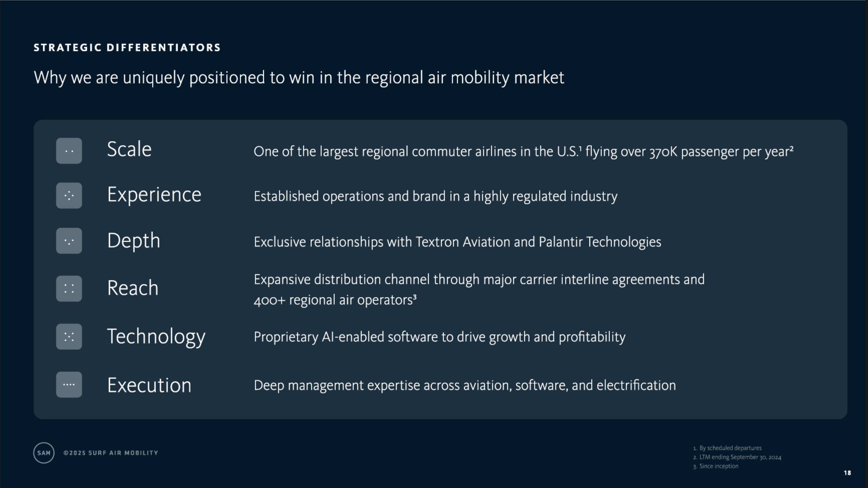This screenshot has height=488, width=868.
Task: Click the dotted icon beside Depth
Action: [x=69, y=241]
